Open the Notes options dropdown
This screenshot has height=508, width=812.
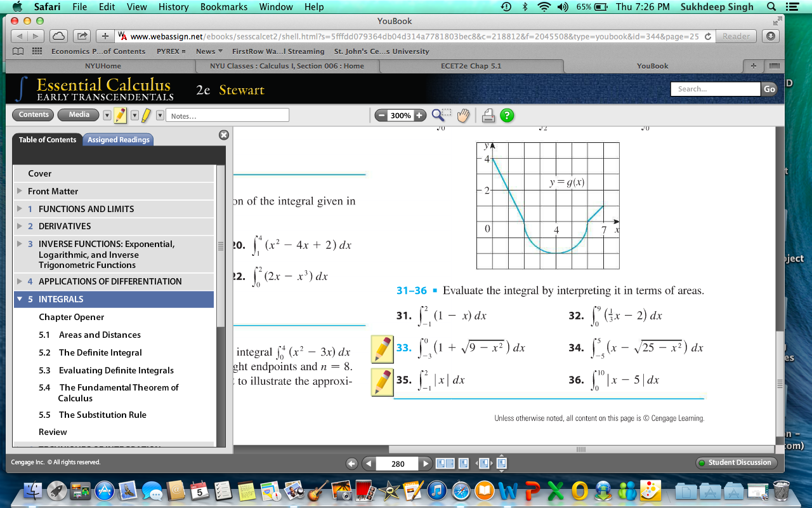coord(160,116)
